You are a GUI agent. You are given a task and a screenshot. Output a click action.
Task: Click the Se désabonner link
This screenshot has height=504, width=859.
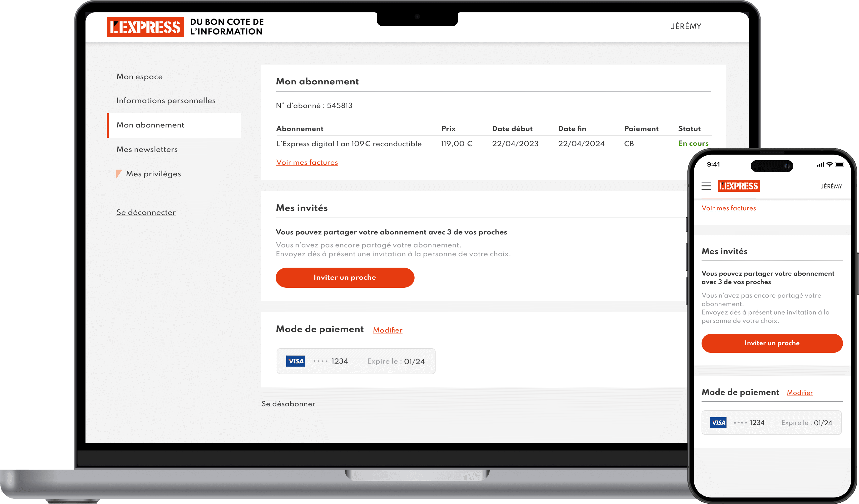tap(288, 404)
